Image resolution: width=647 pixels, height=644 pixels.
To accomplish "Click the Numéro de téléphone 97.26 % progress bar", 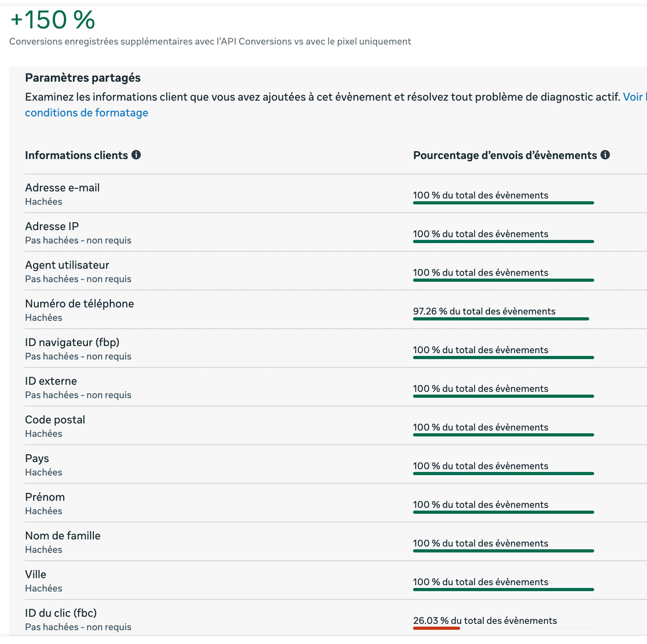I will click(501, 319).
